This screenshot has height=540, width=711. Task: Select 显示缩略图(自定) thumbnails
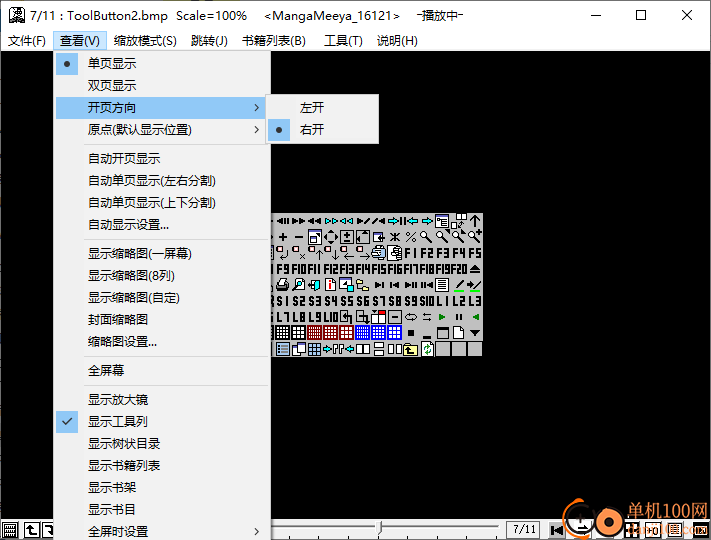[x=163, y=297]
